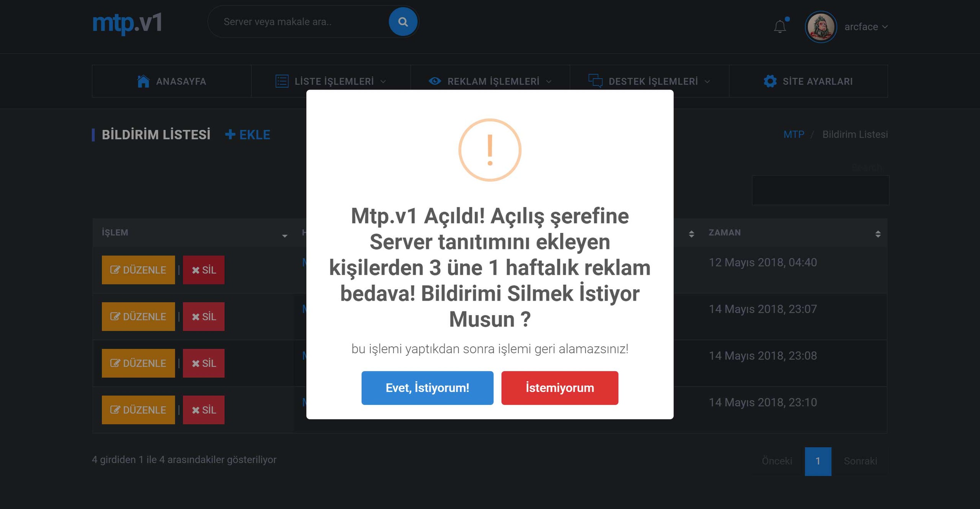Image resolution: width=980 pixels, height=509 pixels.
Task: Click the home icon beside ANASAYFA
Action: [x=143, y=81]
